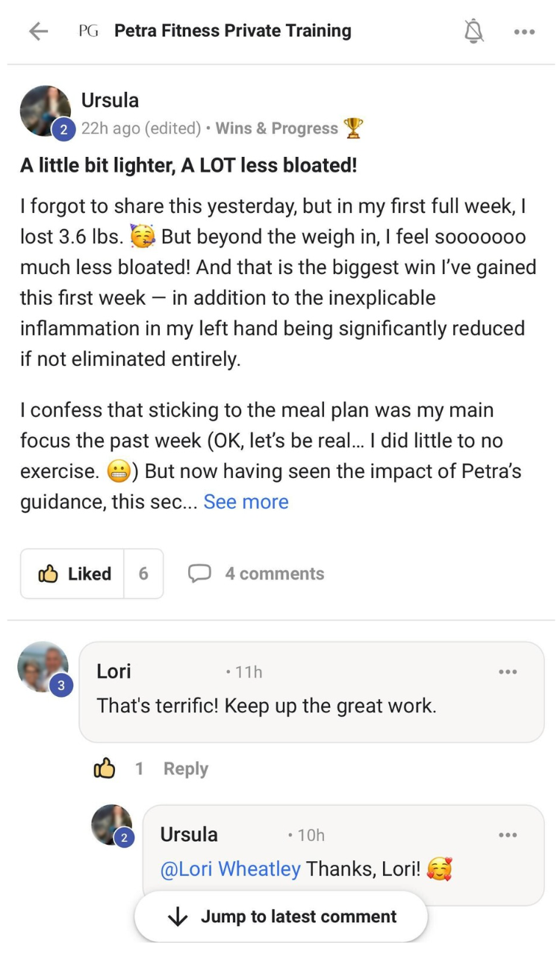Open options menu on Lori's comment
The width and height of the screenshot is (560, 953).
[x=508, y=672]
